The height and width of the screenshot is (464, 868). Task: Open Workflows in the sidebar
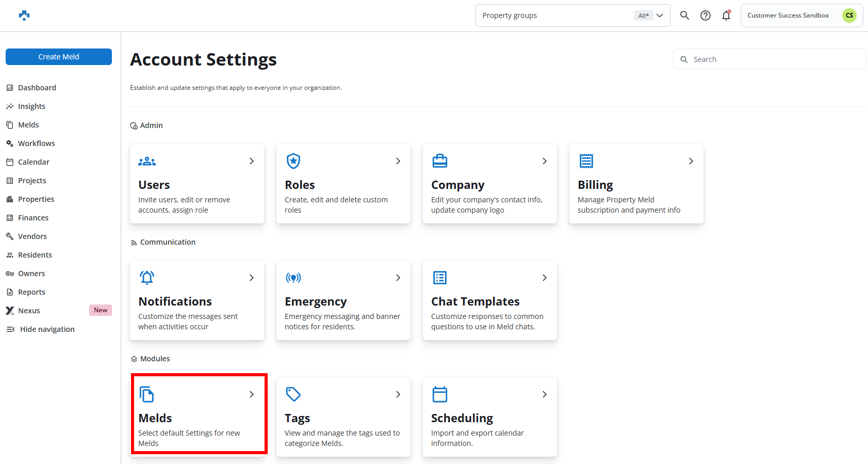pos(36,143)
